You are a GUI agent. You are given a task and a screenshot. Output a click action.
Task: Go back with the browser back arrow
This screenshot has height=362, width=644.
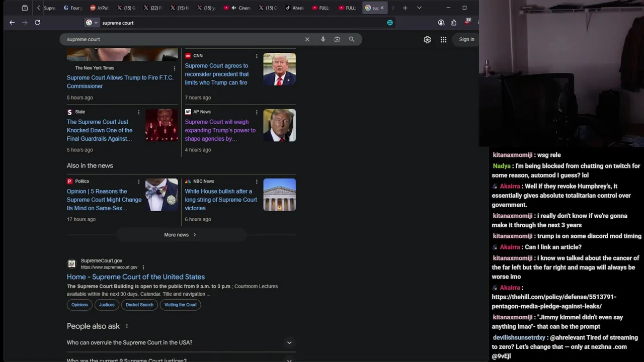tap(12, 23)
